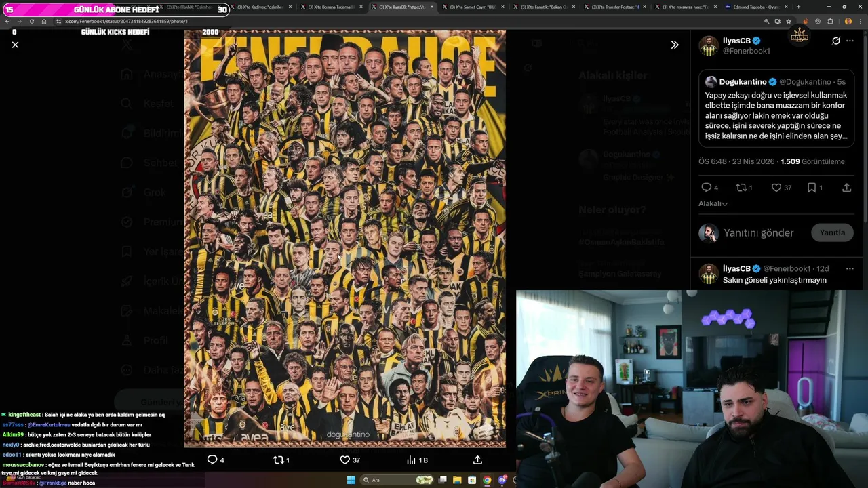This screenshot has height=488, width=868.
Task: Switch to the X'te Transfer Postası tab
Action: pos(616,7)
